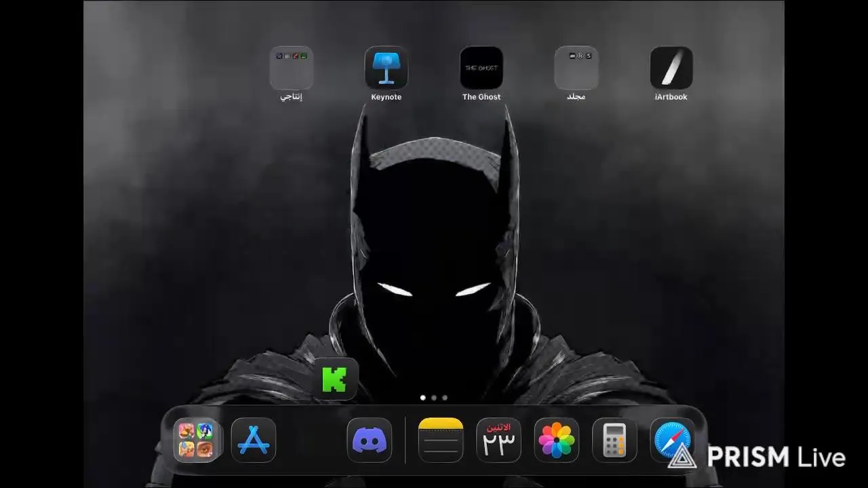
Task: Open the Calculator app in dock
Action: [x=614, y=440]
